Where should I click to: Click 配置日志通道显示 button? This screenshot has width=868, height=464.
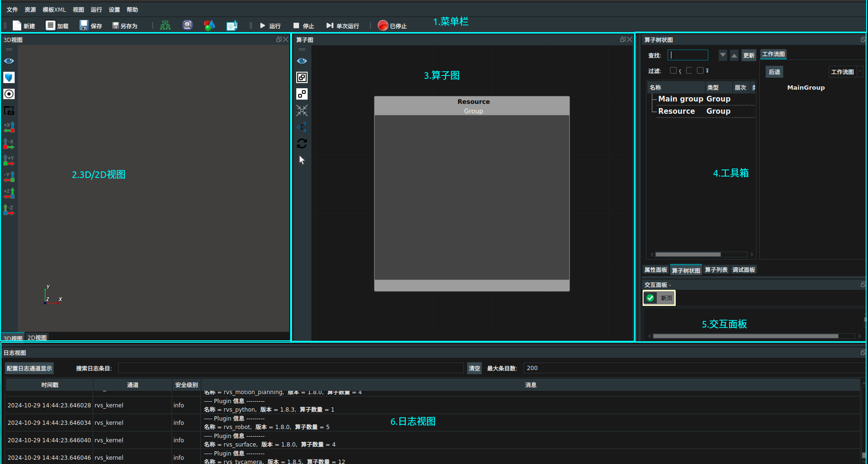coord(29,368)
